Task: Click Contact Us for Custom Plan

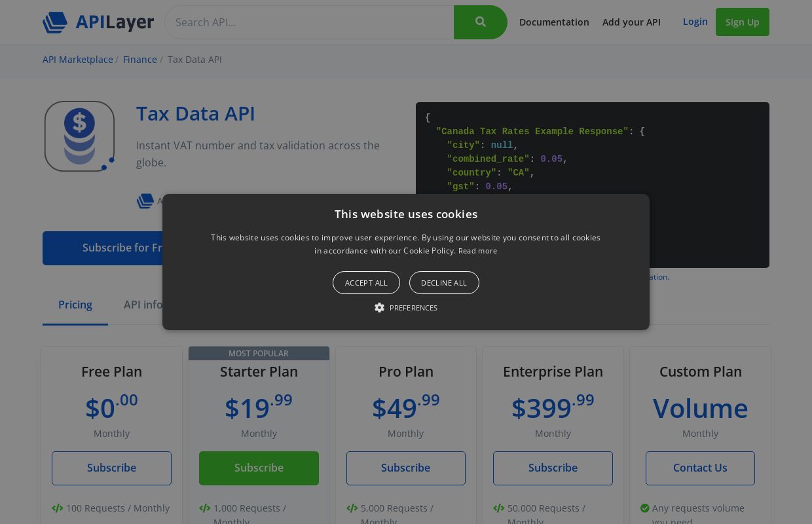Action: click(x=700, y=468)
